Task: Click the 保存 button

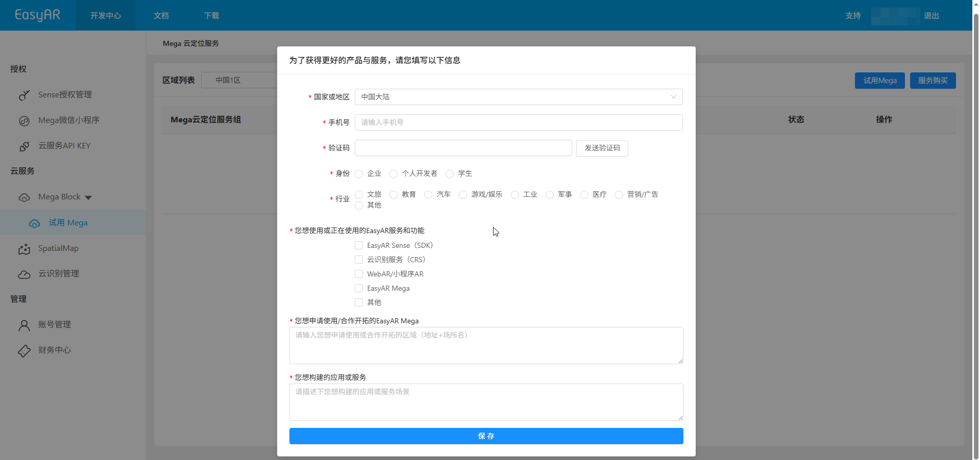Action: pyautogui.click(x=486, y=436)
